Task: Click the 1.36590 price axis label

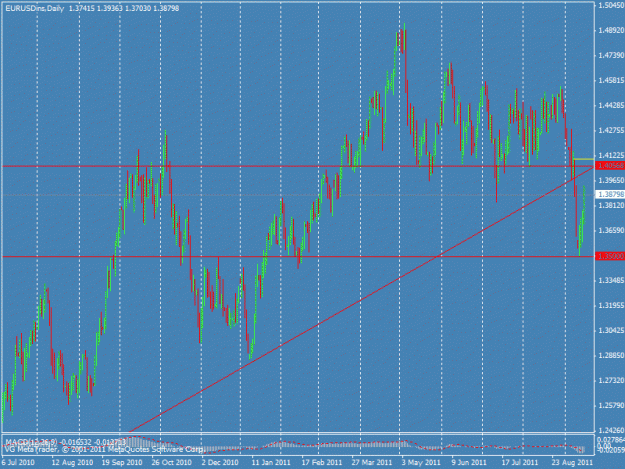Action: click(611, 230)
